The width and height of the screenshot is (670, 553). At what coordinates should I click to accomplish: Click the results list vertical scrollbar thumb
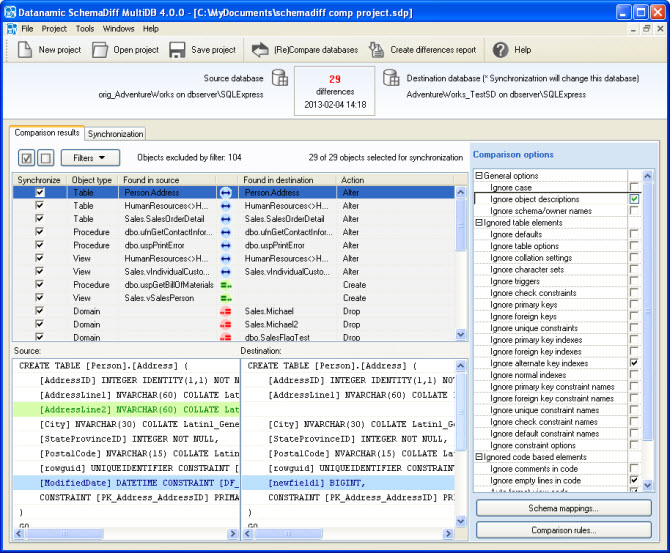pos(461,225)
